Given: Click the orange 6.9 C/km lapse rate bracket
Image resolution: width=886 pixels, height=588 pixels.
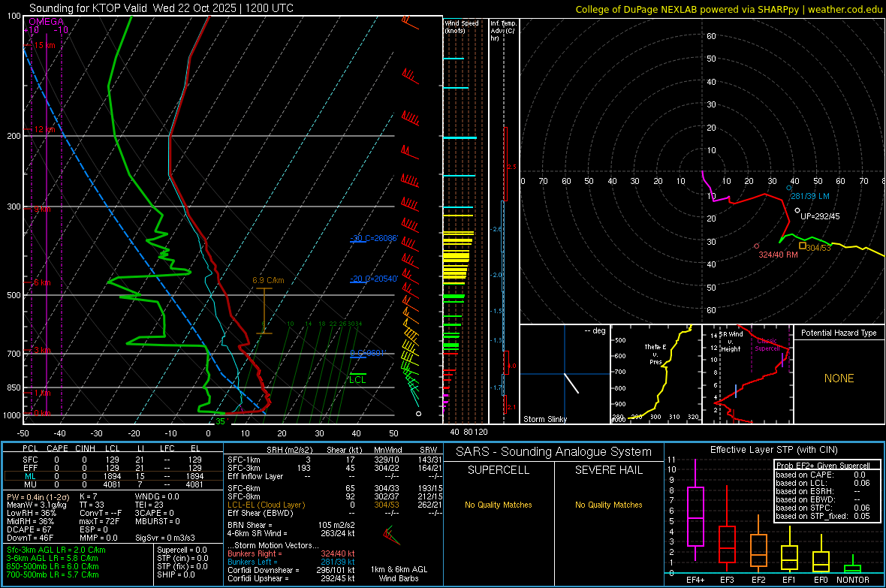Looking at the screenshot, I should point(264,311).
